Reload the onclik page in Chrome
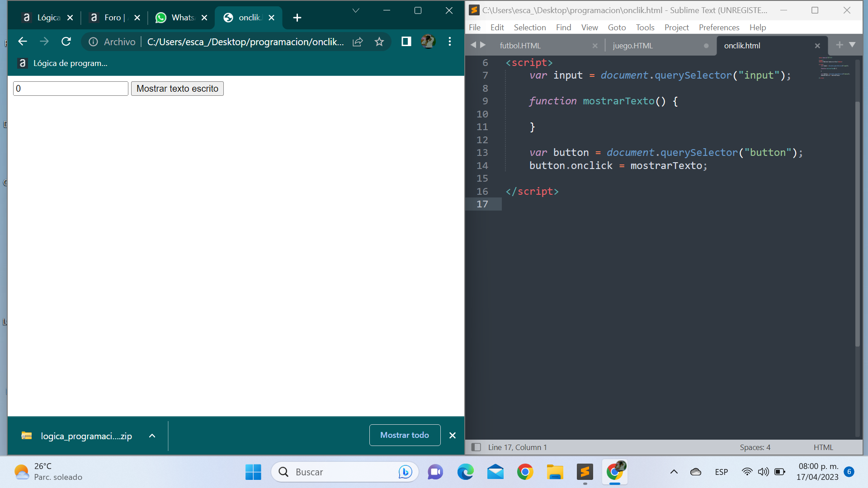 66,42
